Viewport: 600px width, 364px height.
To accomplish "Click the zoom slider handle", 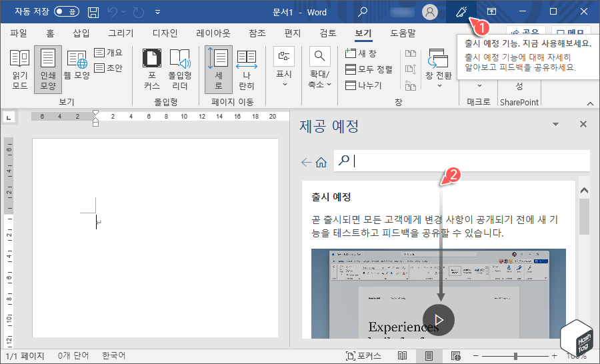I will click(x=516, y=356).
